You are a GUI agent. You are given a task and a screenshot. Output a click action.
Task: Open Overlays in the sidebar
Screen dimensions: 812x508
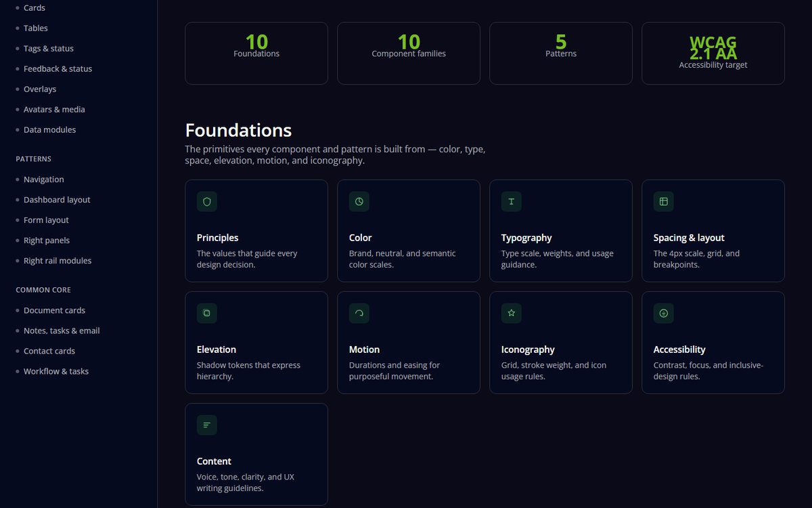click(40, 89)
